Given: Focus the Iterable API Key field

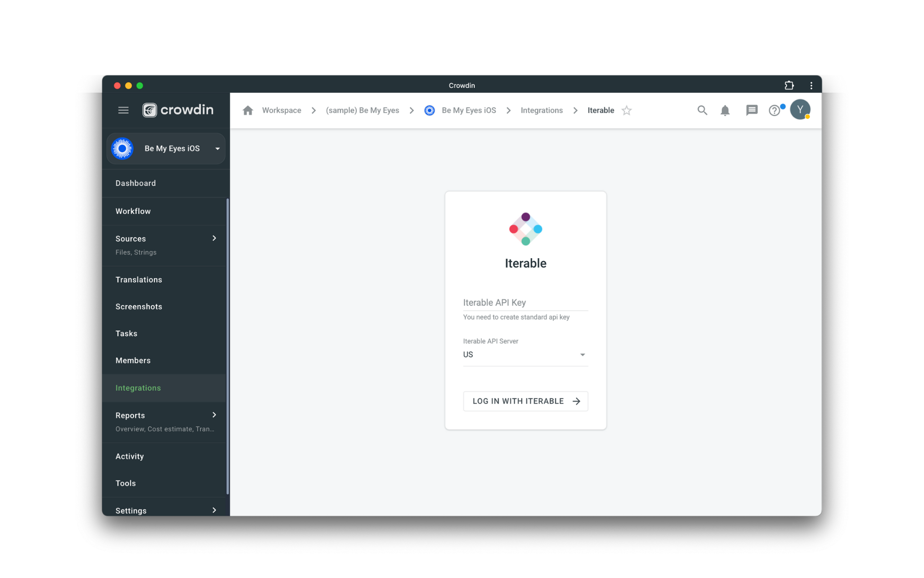Looking at the screenshot, I should 525,302.
